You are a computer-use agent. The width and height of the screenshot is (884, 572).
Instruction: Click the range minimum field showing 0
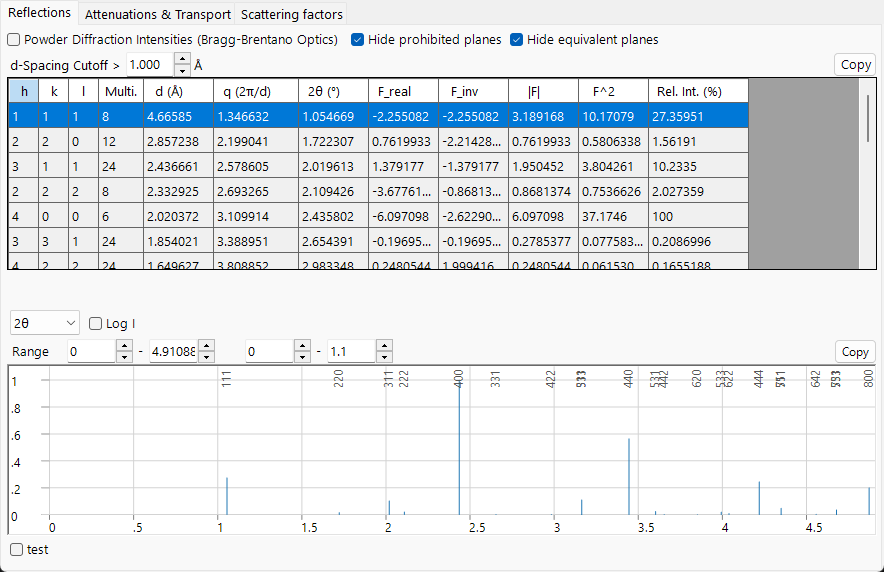coord(91,352)
